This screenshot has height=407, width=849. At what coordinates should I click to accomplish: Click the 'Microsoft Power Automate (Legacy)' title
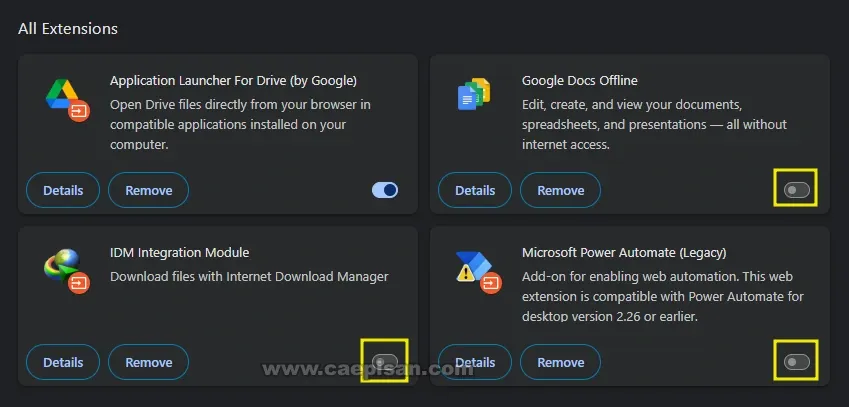click(x=624, y=252)
